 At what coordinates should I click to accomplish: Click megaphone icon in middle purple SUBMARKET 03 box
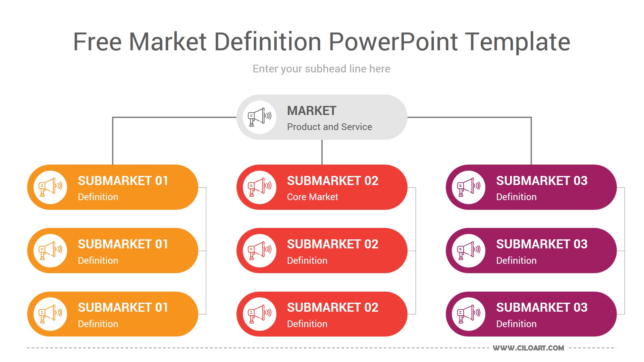click(x=469, y=251)
